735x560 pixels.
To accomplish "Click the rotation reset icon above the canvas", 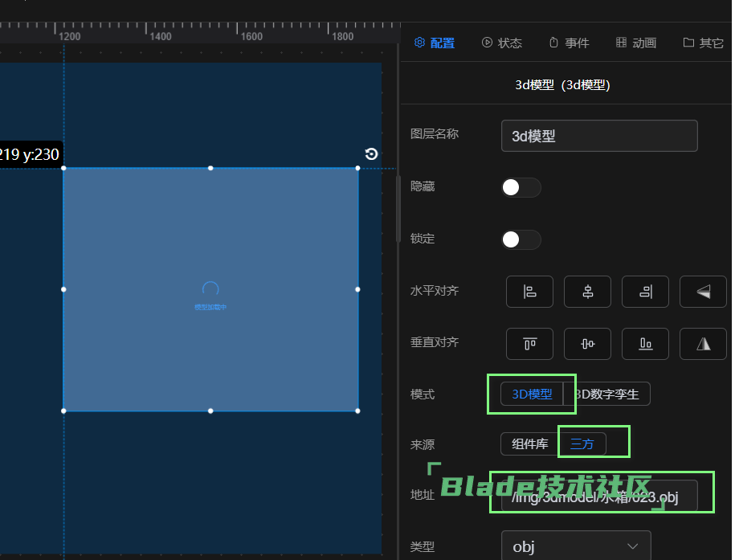I will tap(370, 153).
